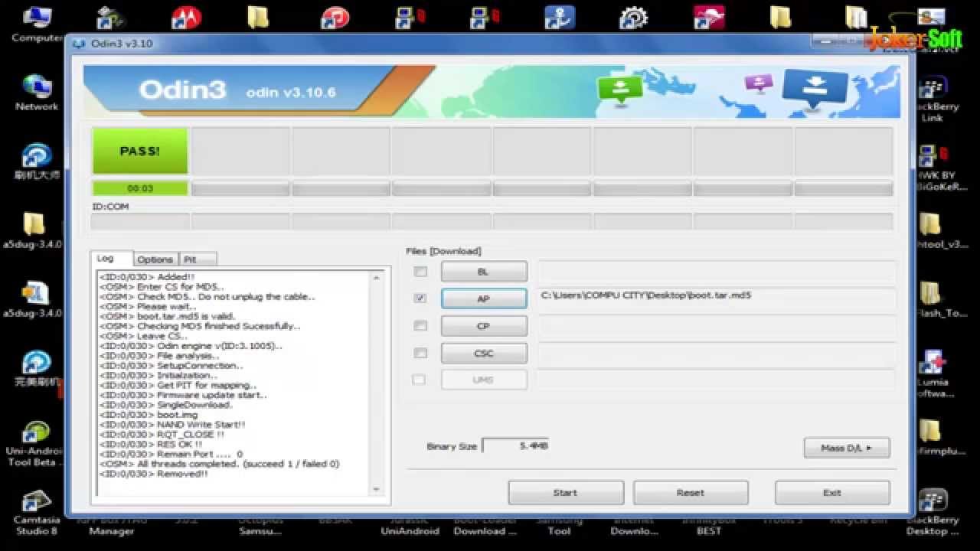Switch to the Log tab

tap(111, 259)
